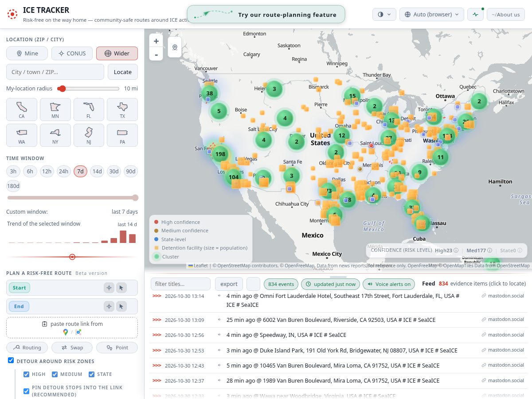Viewport: 532px width, 399px height.
Task: Click the Locate button
Action: pyautogui.click(x=123, y=72)
